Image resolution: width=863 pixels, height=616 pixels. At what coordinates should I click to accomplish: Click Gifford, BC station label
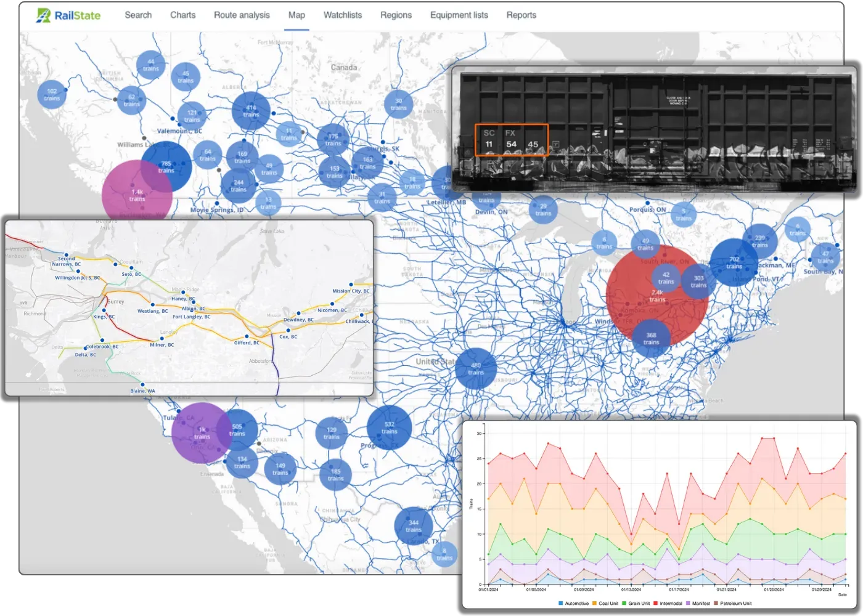tap(247, 342)
